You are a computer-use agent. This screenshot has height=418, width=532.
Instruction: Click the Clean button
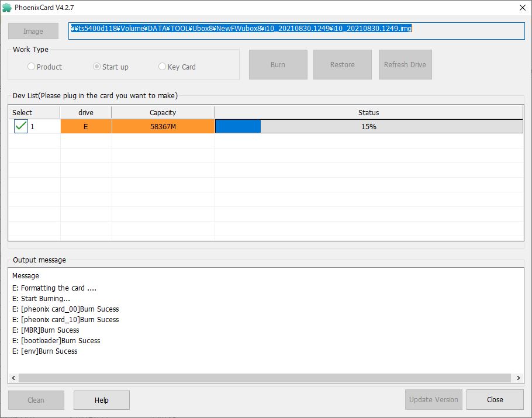click(x=36, y=400)
